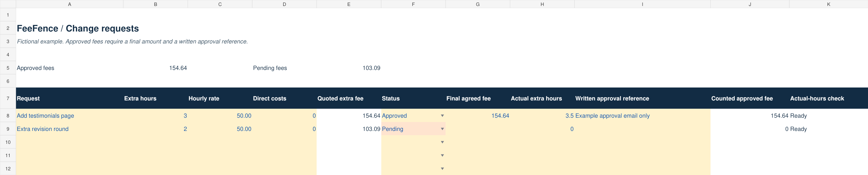This screenshot has width=868, height=175.
Task: Select final agreed fee 154.64 in row 8
Action: click(x=478, y=116)
